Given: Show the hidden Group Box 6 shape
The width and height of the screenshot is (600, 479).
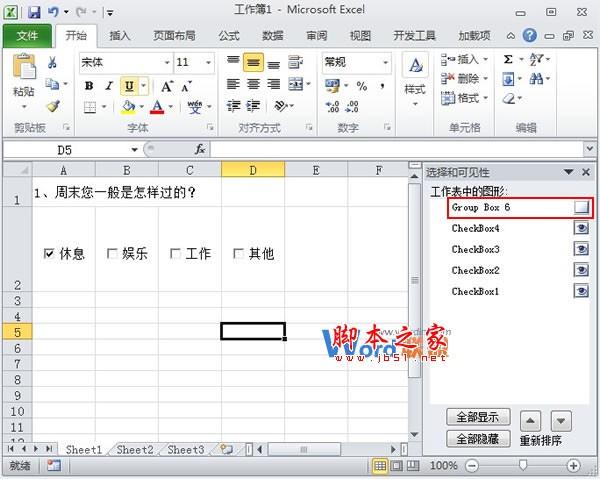Looking at the screenshot, I should 581,207.
